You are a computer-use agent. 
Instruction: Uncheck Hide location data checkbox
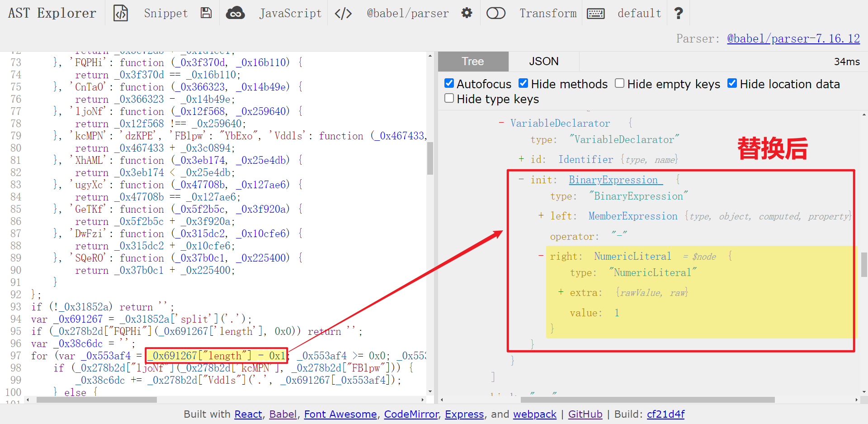[x=732, y=83]
